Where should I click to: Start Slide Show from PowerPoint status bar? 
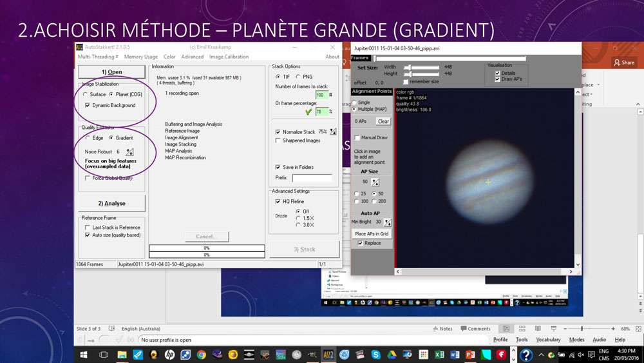553,328
